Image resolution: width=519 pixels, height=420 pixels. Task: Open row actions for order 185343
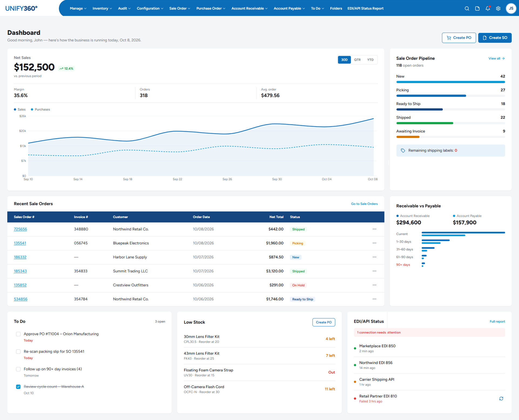coord(374,271)
